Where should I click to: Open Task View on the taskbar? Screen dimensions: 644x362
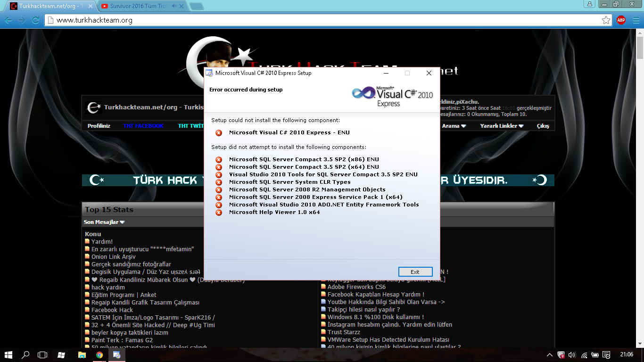pos(43,355)
